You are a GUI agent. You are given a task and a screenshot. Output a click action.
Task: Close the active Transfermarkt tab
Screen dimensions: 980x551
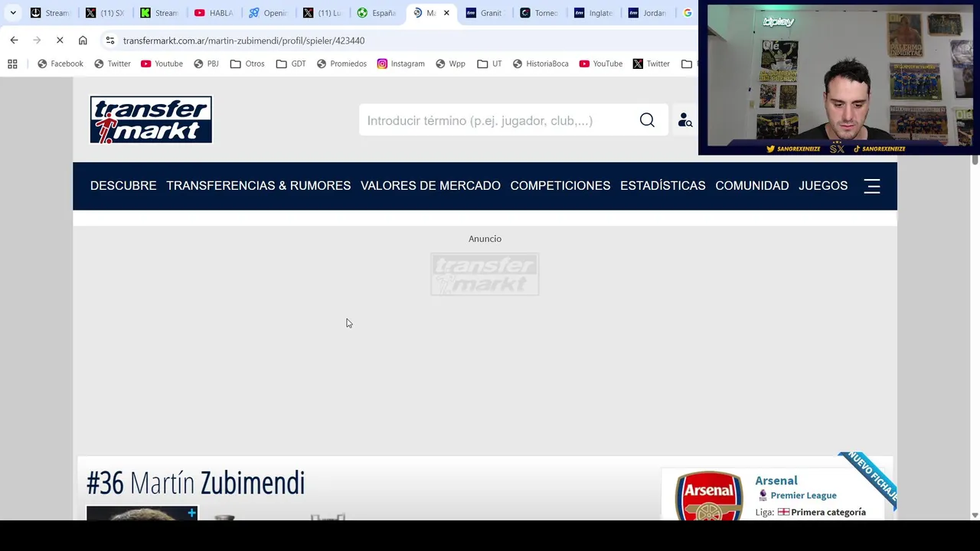pyautogui.click(x=446, y=13)
